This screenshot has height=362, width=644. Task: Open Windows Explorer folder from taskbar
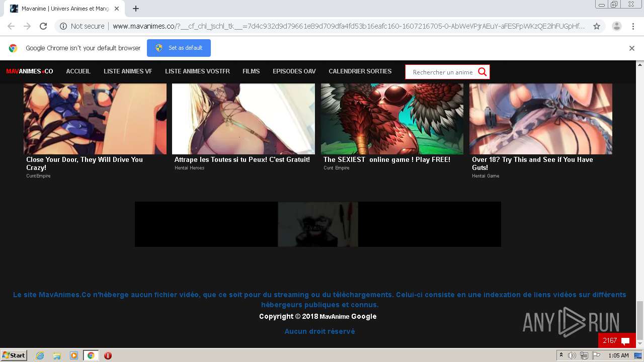click(x=57, y=355)
